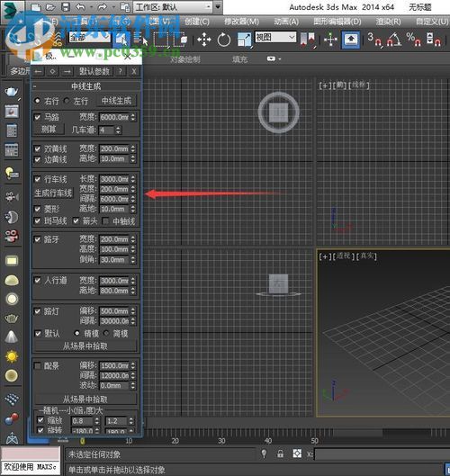Click the isolate light bulb icon in status bar
Image resolution: width=450 pixels, height=476 pixels.
264,454
